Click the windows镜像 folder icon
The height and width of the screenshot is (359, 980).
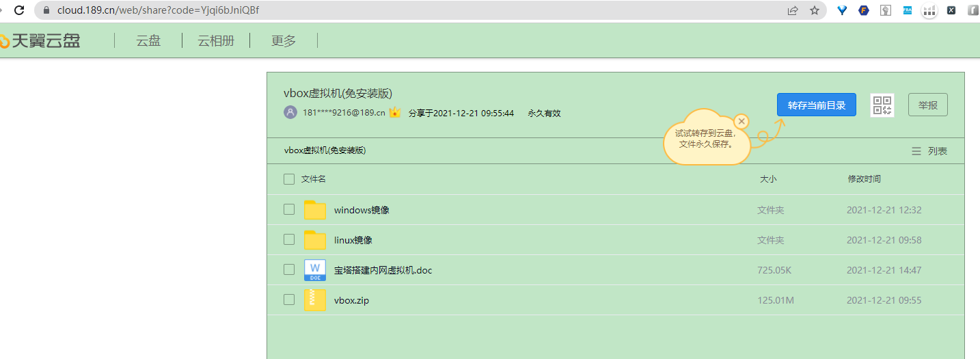[315, 210]
